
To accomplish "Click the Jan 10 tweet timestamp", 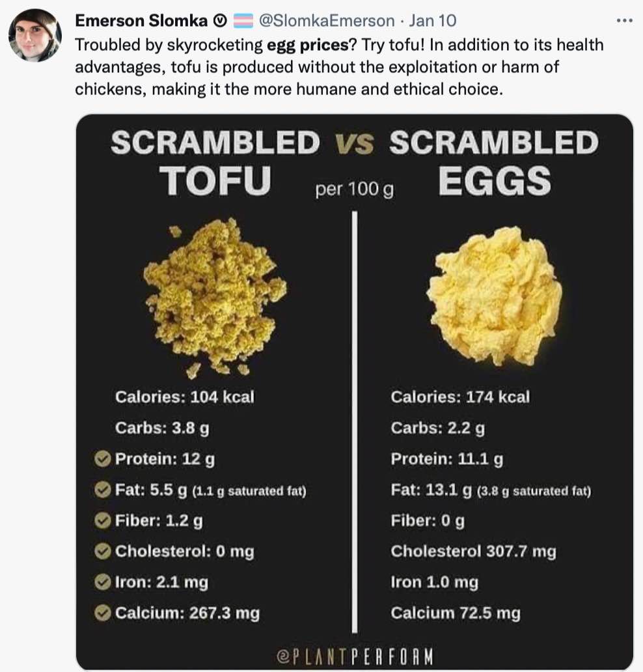I will 432,21.
